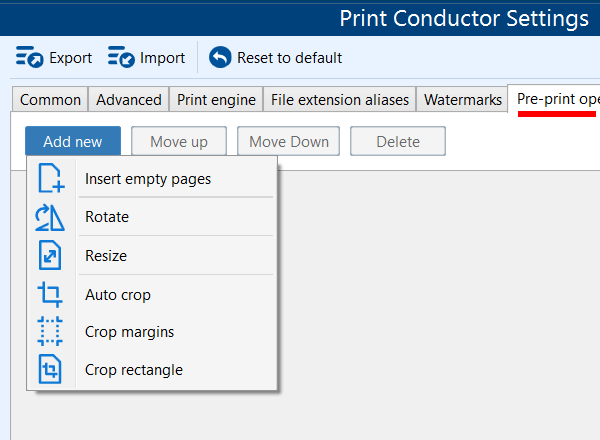Click the Add new button

coord(73,141)
